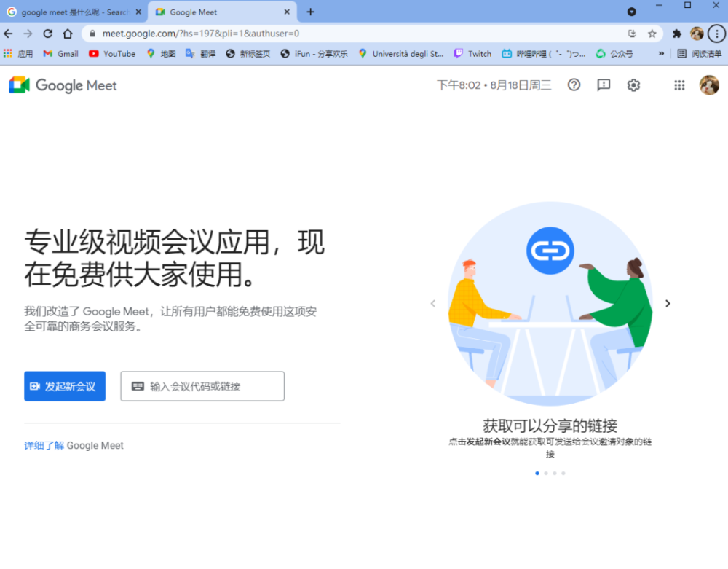Open the Università degli St... bookmark
The width and height of the screenshot is (728, 569).
pyautogui.click(x=401, y=54)
